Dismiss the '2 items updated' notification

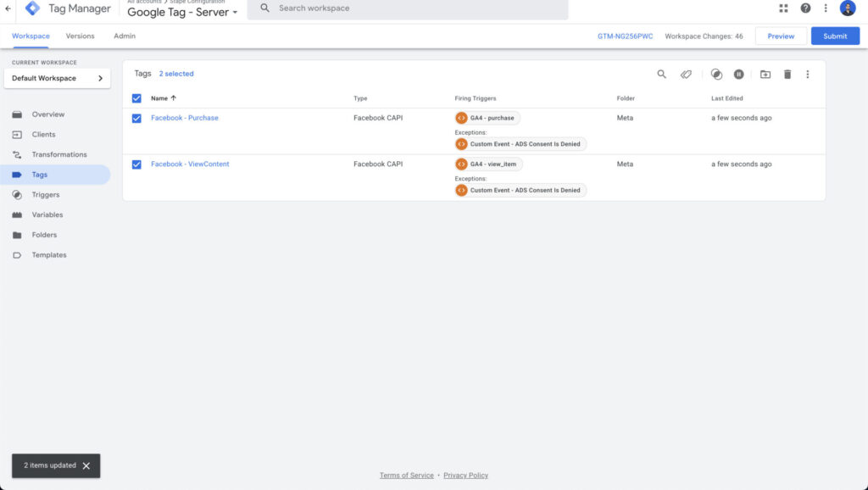[86, 466]
